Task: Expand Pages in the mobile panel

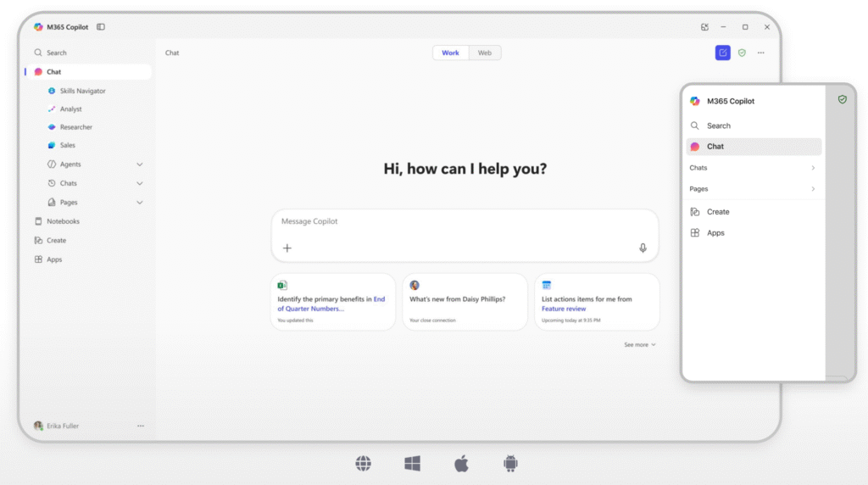Action: [x=754, y=189]
